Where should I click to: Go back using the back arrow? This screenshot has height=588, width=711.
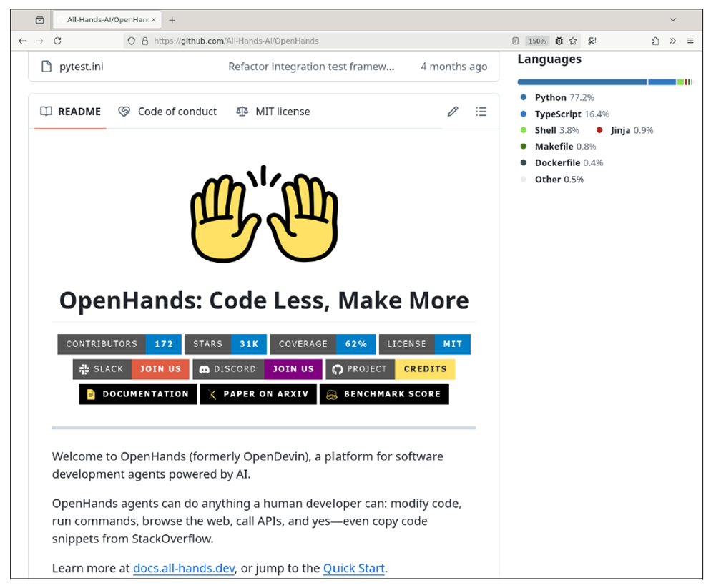coord(21,41)
